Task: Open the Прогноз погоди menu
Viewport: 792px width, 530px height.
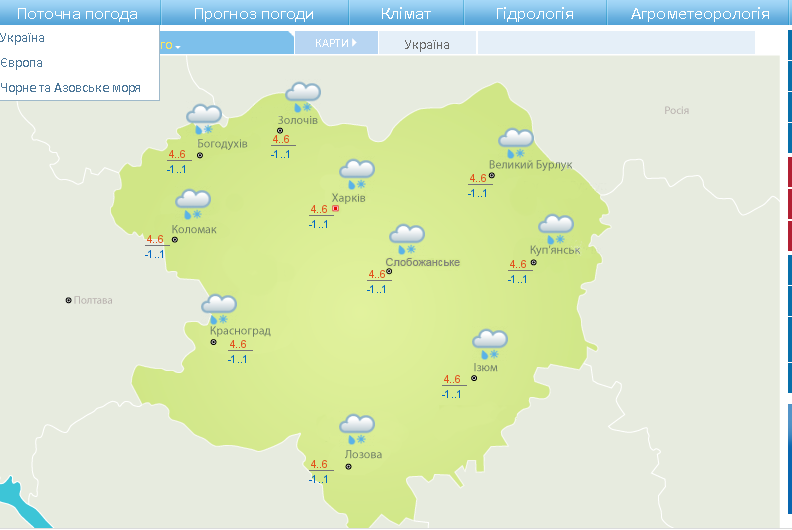Action: [254, 13]
